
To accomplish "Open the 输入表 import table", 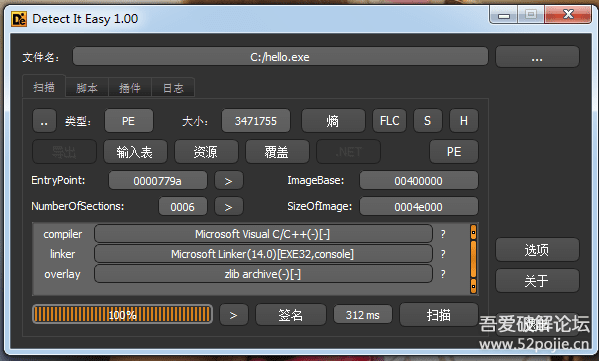I will [135, 152].
